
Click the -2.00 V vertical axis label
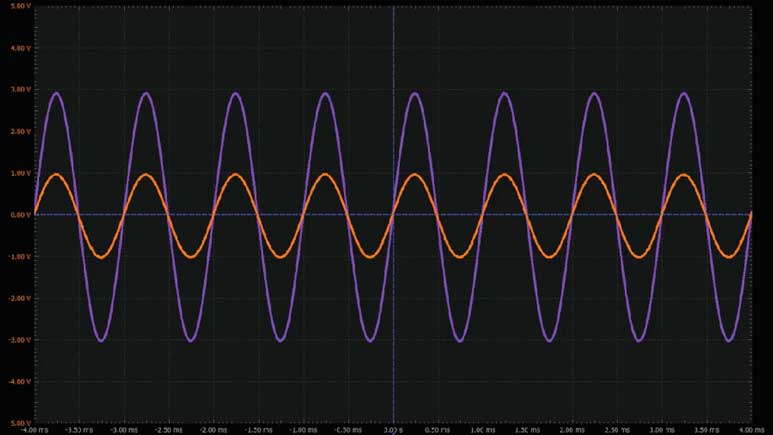click(19, 298)
